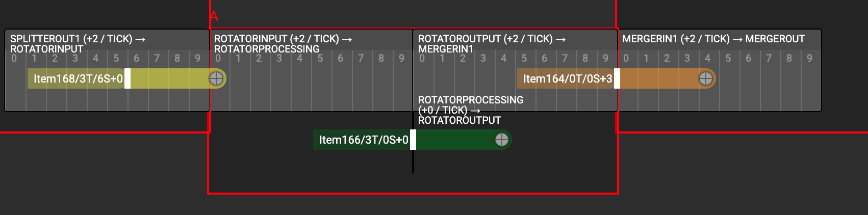868x215 pixels.
Task: Click the MERGERIN1 → MERGEROUT header
Action: click(713, 39)
